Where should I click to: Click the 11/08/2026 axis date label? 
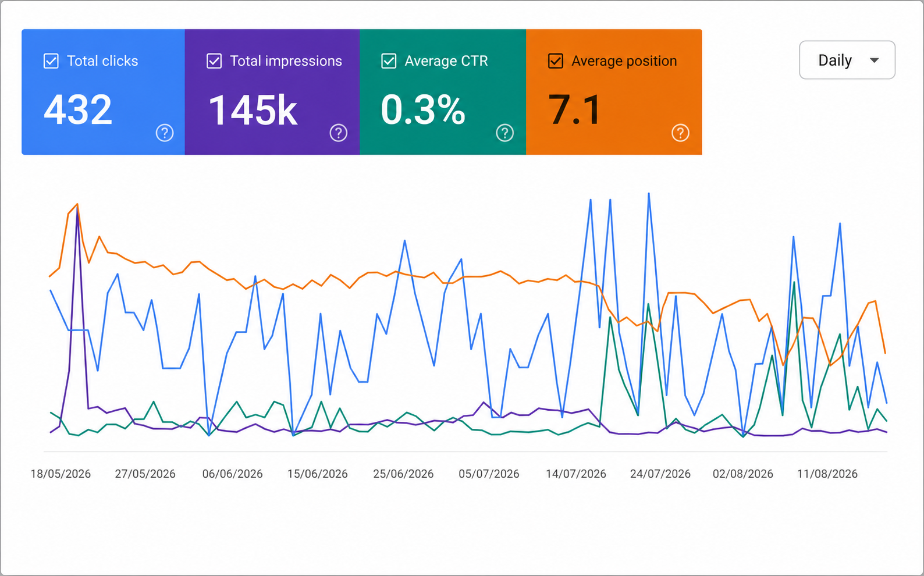(827, 474)
